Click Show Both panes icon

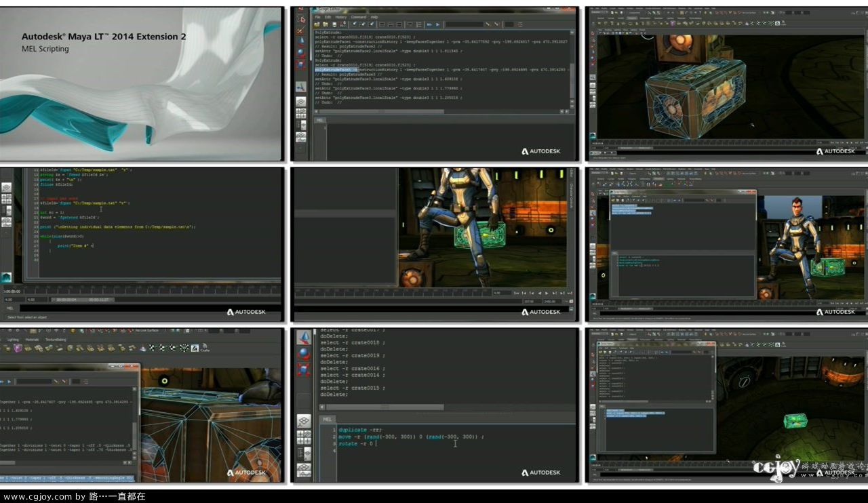click(399, 24)
